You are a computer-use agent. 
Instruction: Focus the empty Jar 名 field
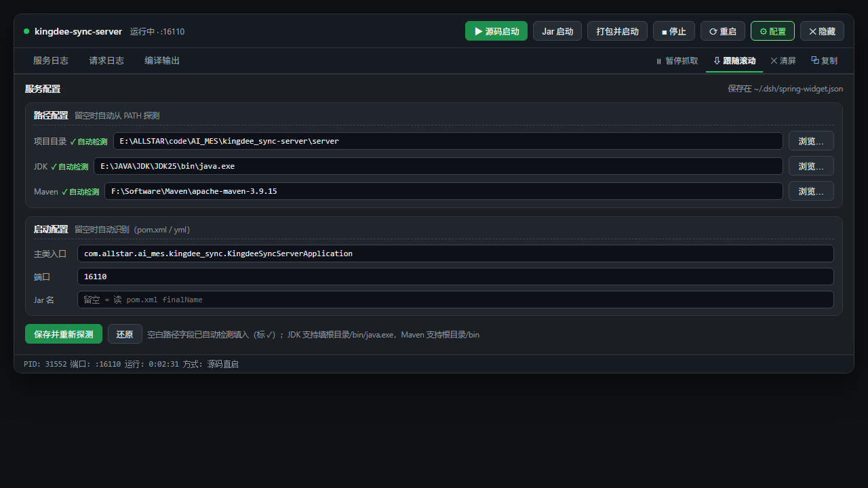(456, 300)
